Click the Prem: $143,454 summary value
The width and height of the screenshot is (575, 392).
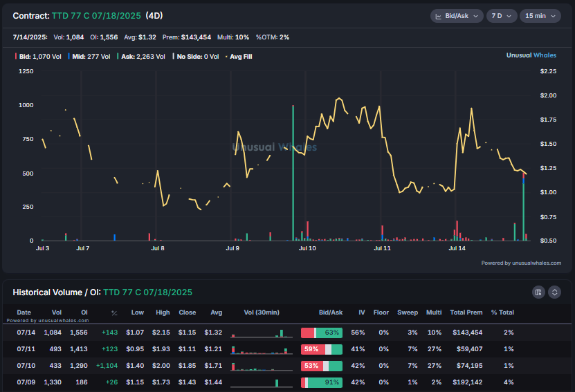187,37
